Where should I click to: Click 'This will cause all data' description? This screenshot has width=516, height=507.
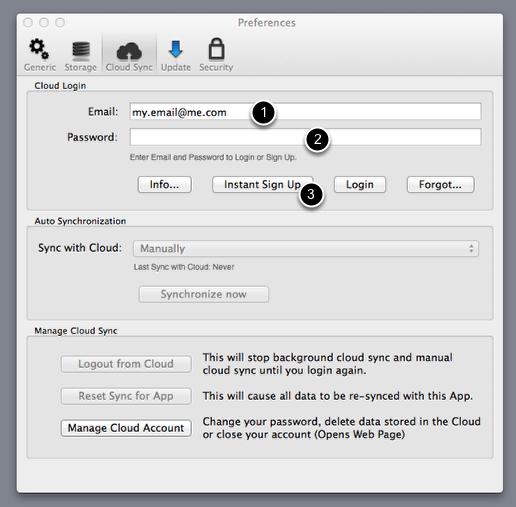[338, 396]
